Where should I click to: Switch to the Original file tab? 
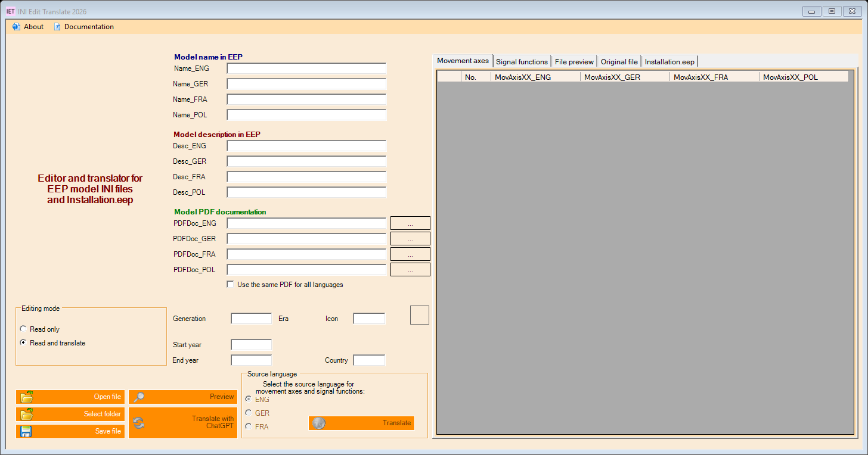tap(619, 61)
